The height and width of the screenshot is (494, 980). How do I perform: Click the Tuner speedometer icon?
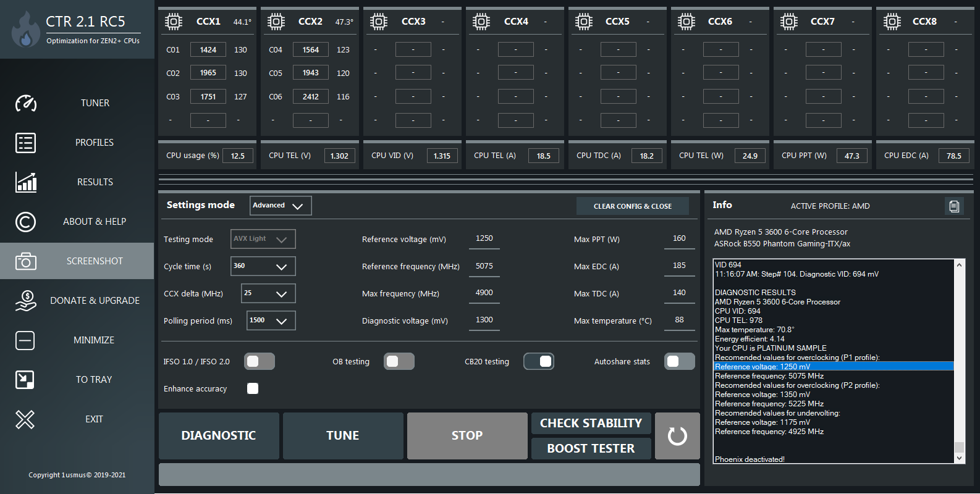pos(25,103)
